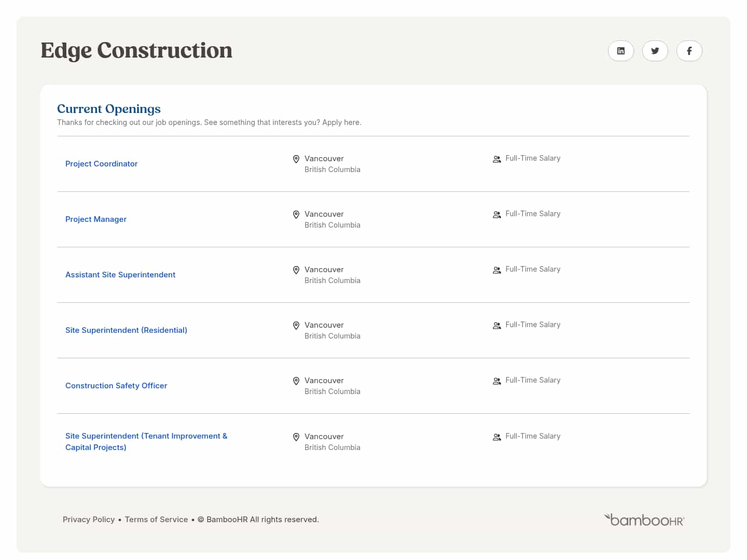Click the location pin beside Site Superintendent (Residential)

click(296, 325)
